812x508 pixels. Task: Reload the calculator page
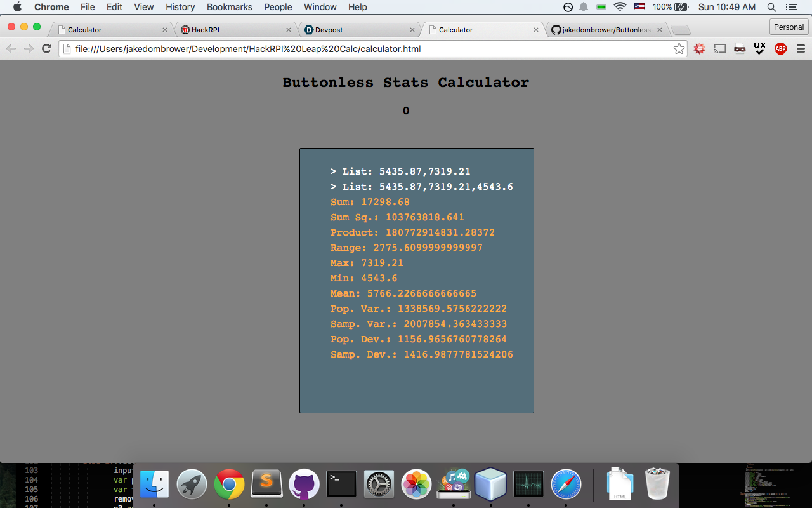(46, 48)
